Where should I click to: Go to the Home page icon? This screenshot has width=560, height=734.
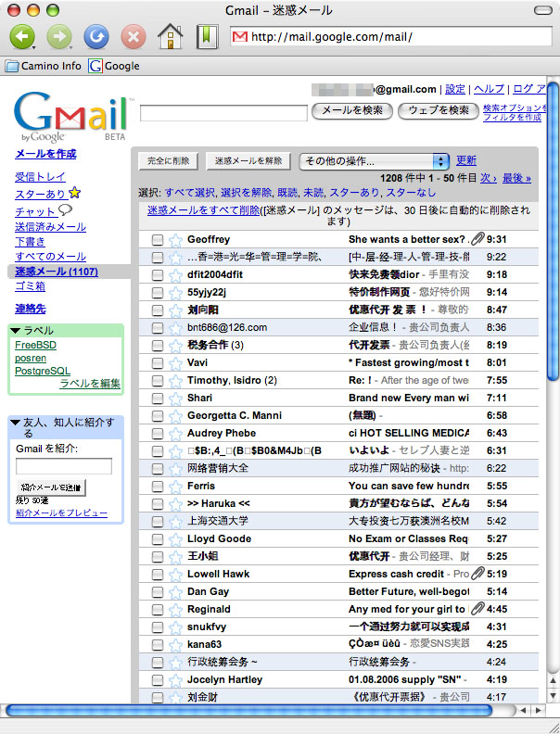[170, 36]
